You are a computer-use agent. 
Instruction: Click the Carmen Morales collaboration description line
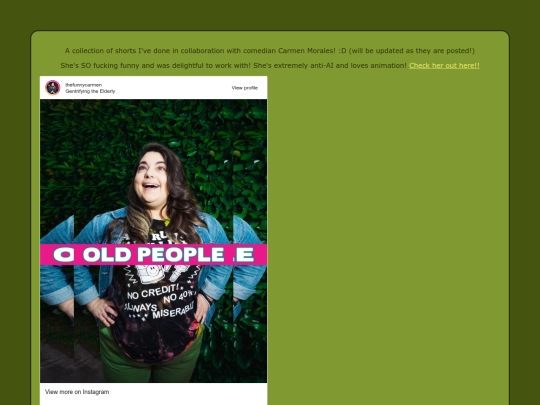pos(270,51)
